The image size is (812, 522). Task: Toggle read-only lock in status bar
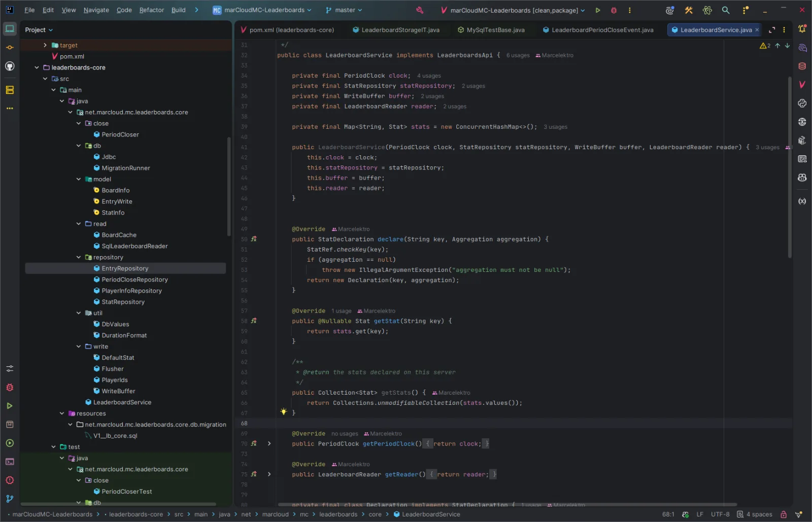[x=784, y=514]
